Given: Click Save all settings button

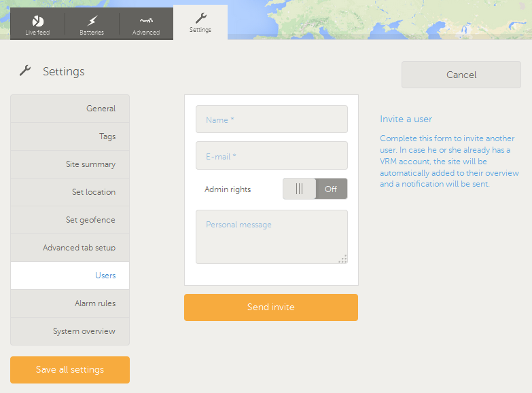Looking at the screenshot, I should coord(70,370).
